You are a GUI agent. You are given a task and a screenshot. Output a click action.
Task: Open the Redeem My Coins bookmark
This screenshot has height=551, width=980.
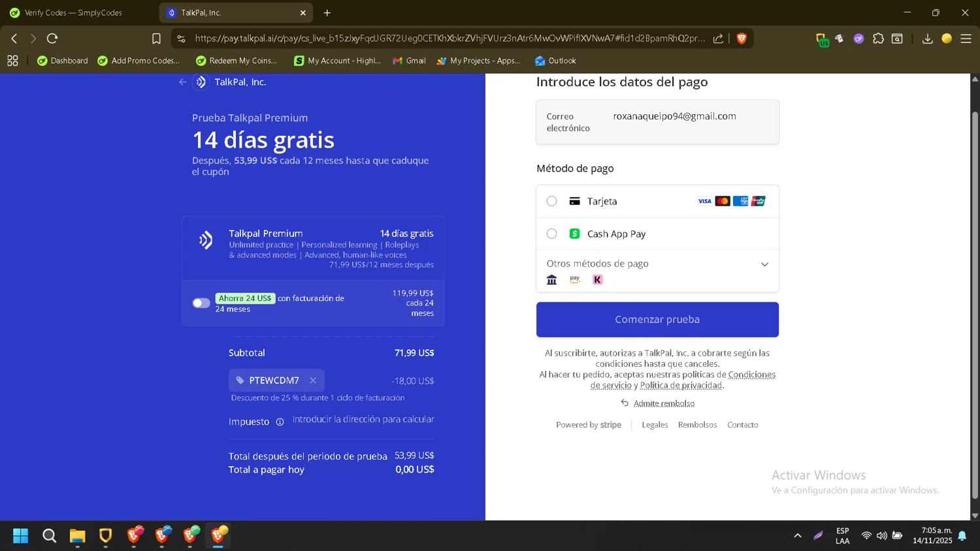click(x=237, y=61)
